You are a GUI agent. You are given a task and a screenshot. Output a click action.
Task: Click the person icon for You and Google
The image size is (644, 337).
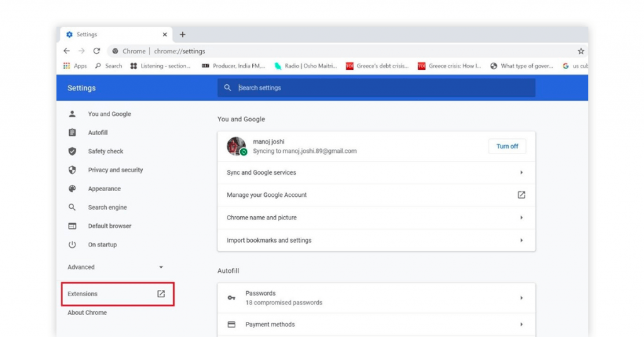[72, 114]
